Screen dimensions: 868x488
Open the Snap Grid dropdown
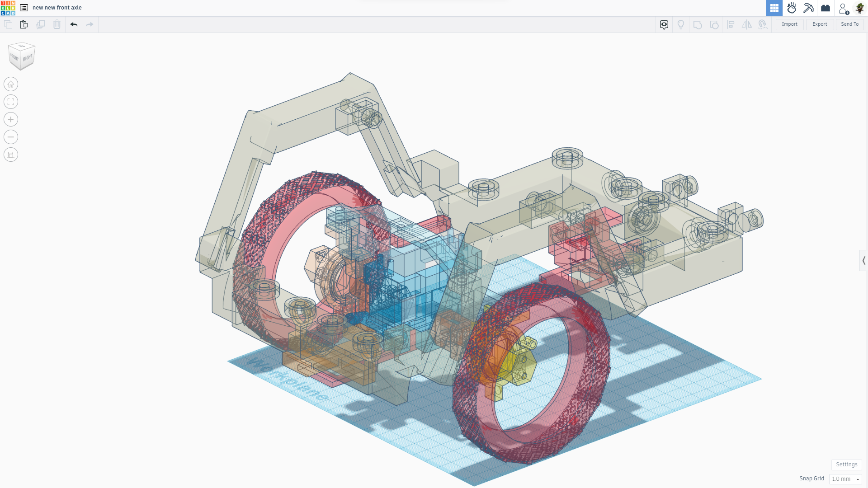(x=845, y=479)
